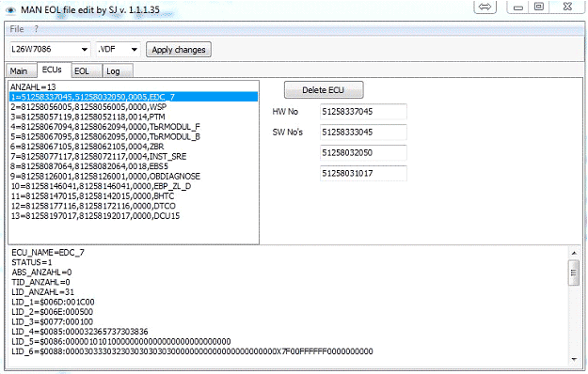
Task: Select ECU row 1 EDC_7
Action: 134,97
